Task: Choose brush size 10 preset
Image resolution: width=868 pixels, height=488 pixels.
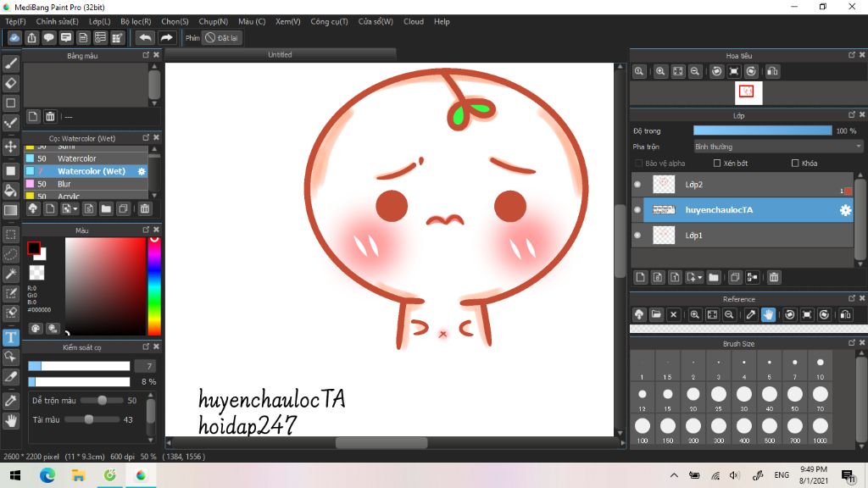Action: 820,368
